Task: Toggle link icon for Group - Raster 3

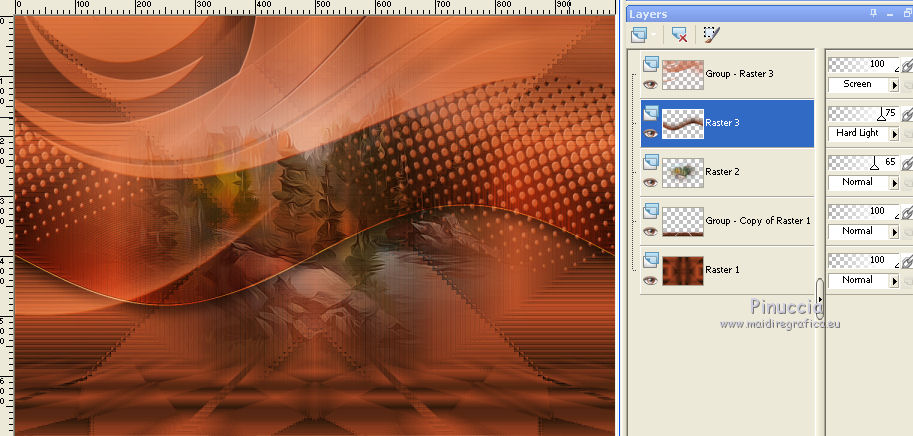Action: (x=907, y=65)
